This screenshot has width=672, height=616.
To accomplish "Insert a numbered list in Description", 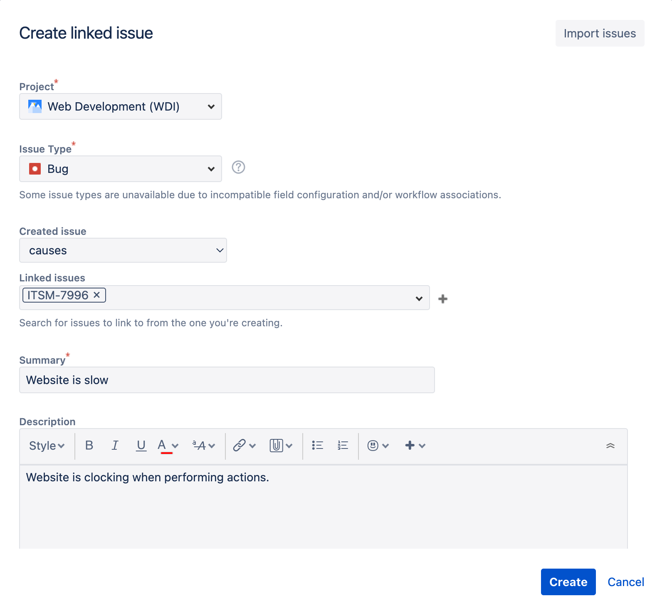I will coord(342,446).
